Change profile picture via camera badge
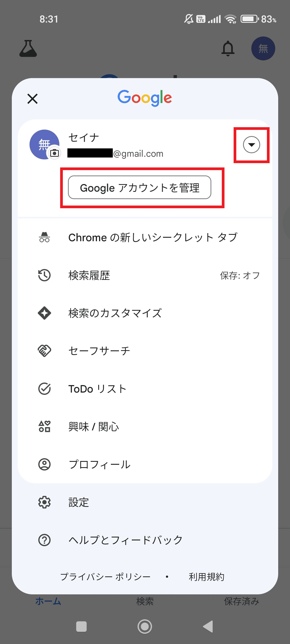The width and height of the screenshot is (290, 644). pyautogui.click(x=55, y=153)
